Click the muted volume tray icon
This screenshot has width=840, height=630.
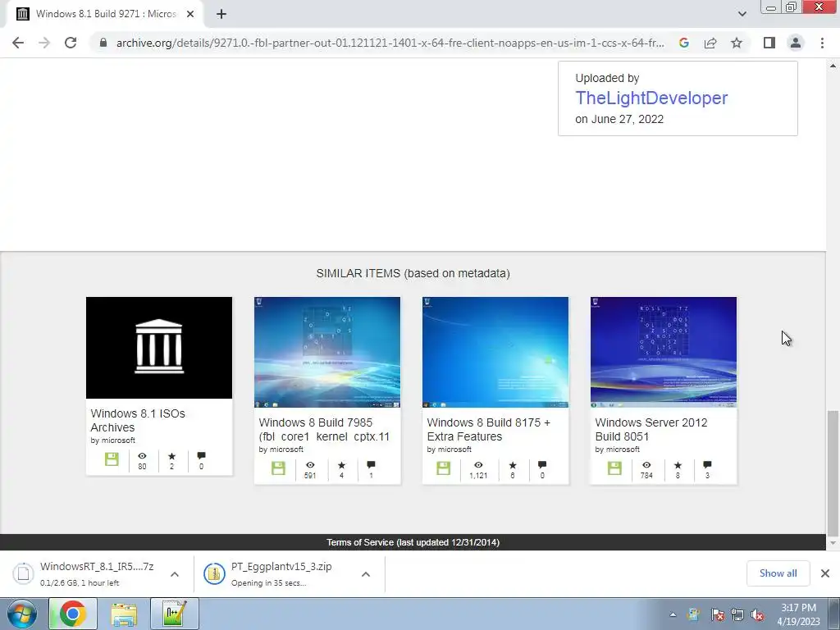(x=757, y=615)
